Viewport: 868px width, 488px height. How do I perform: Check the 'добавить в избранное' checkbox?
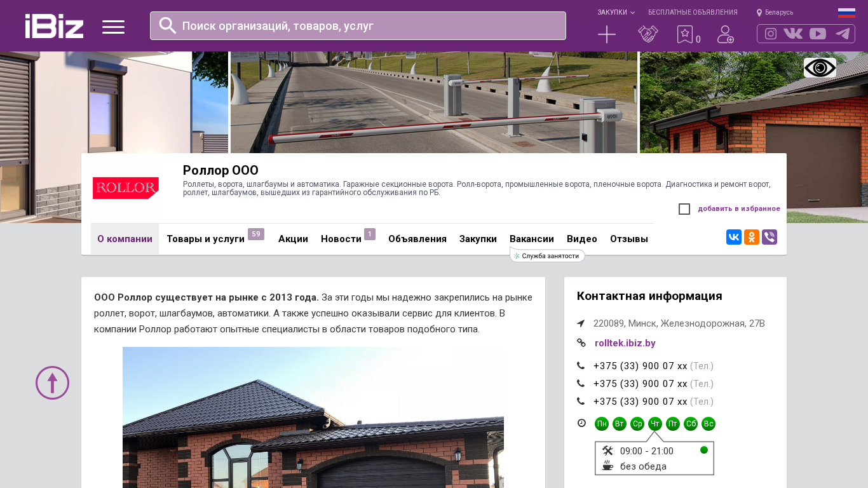(684, 209)
